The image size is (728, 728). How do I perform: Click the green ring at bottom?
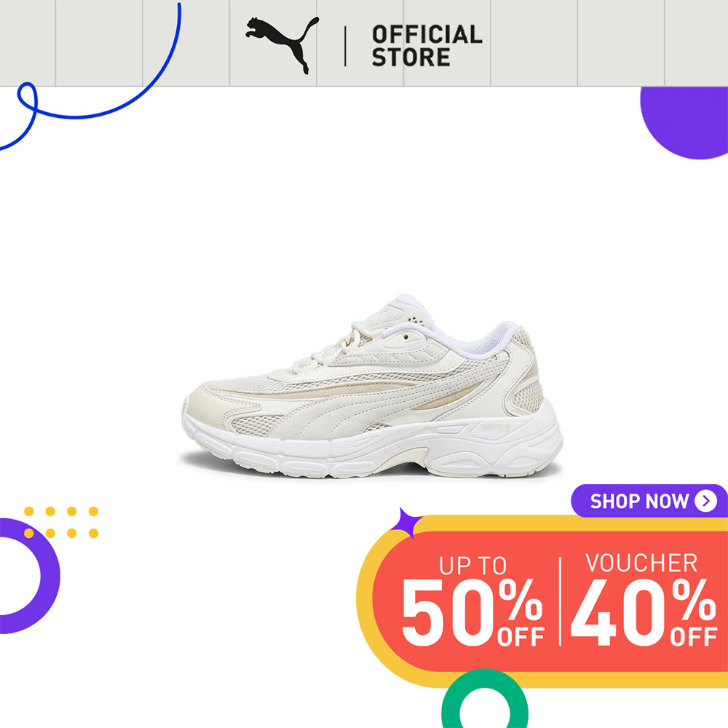pos(484,699)
